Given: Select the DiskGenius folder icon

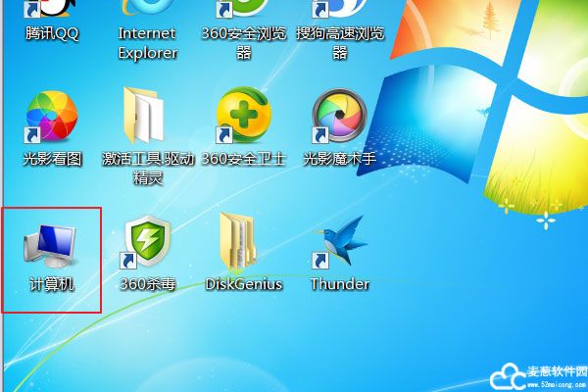Looking at the screenshot, I should 243,242.
